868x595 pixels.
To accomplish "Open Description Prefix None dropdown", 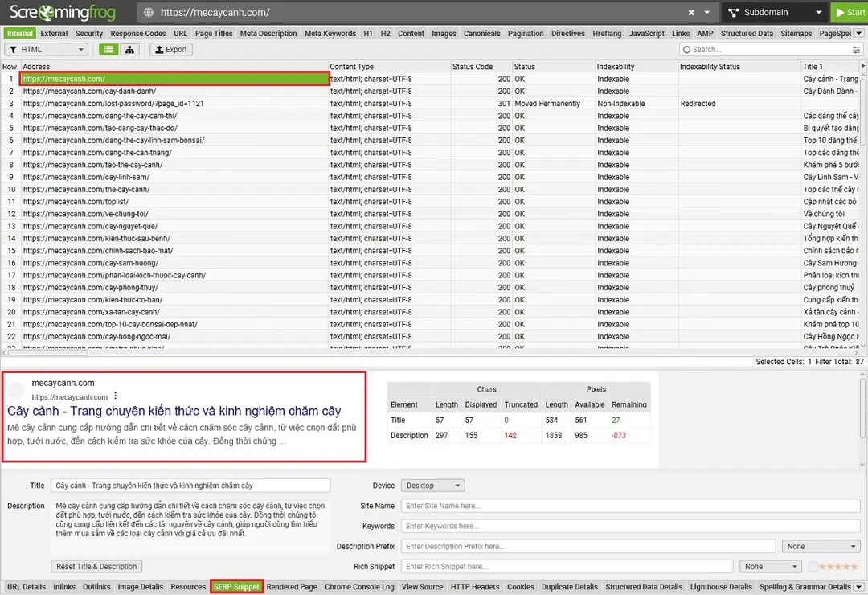I will point(821,547).
